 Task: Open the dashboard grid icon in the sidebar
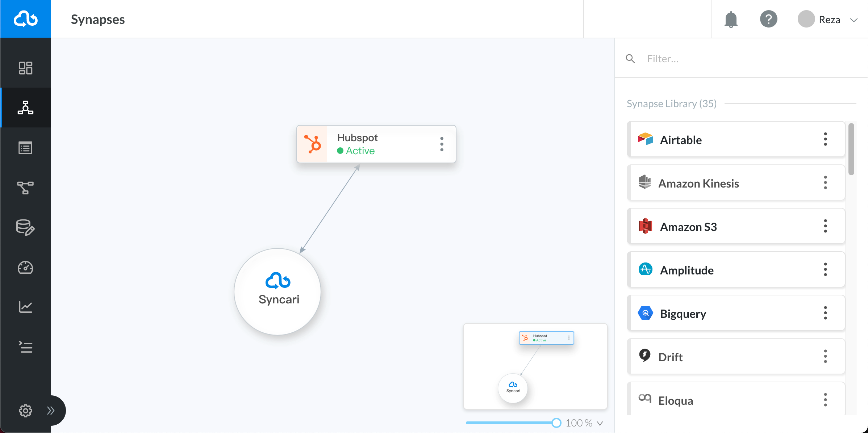[x=25, y=68]
